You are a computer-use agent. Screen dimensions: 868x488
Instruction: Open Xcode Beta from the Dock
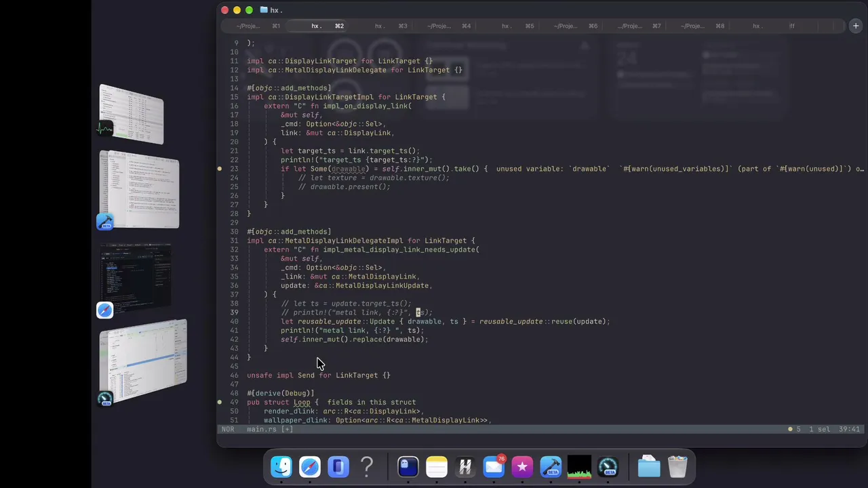(551, 467)
